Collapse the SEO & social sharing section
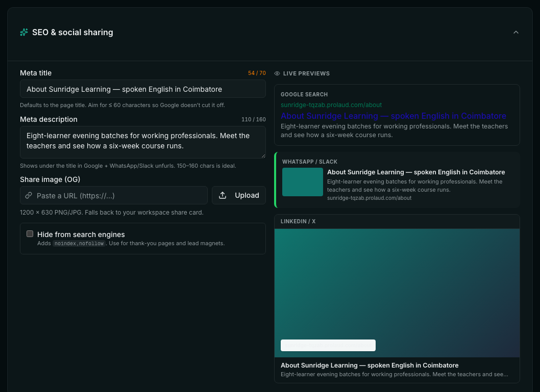This screenshot has width=540, height=392. (x=516, y=32)
